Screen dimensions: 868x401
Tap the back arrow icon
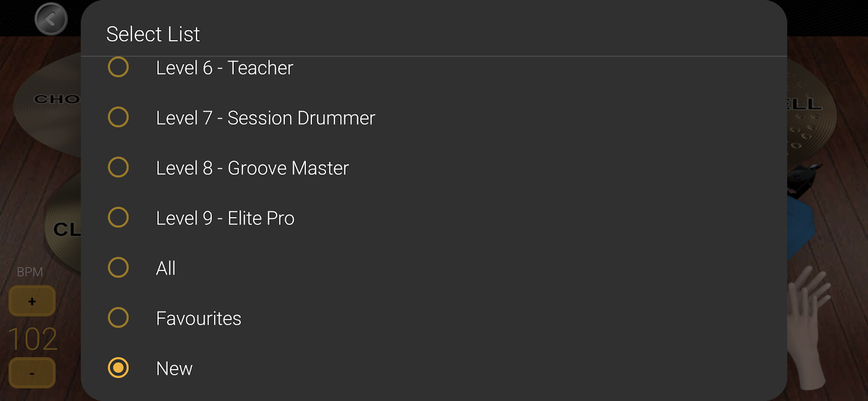(51, 20)
